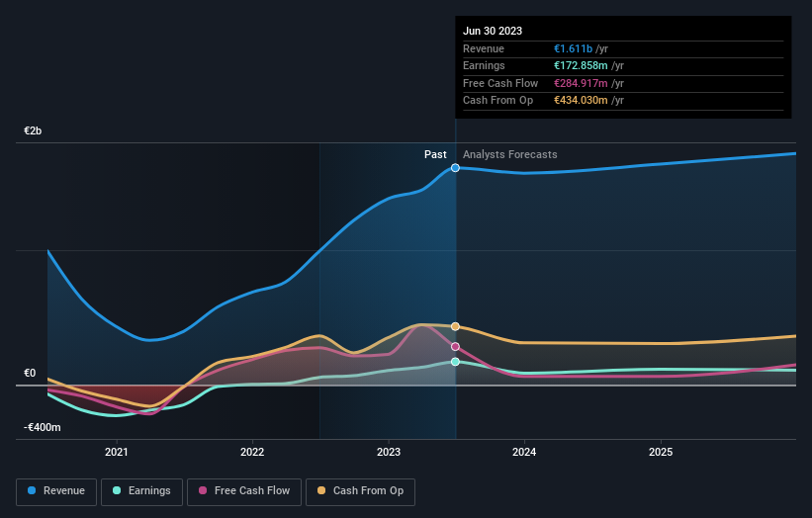812x518 pixels.
Task: Click the 2025 x-axis label
Action: point(661,452)
